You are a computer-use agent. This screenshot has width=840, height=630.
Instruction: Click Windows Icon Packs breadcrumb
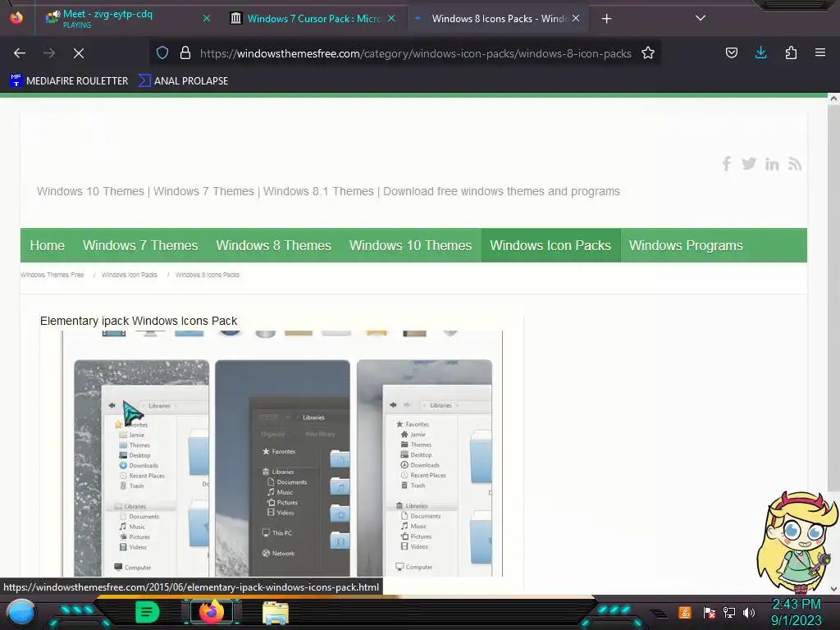point(130,275)
